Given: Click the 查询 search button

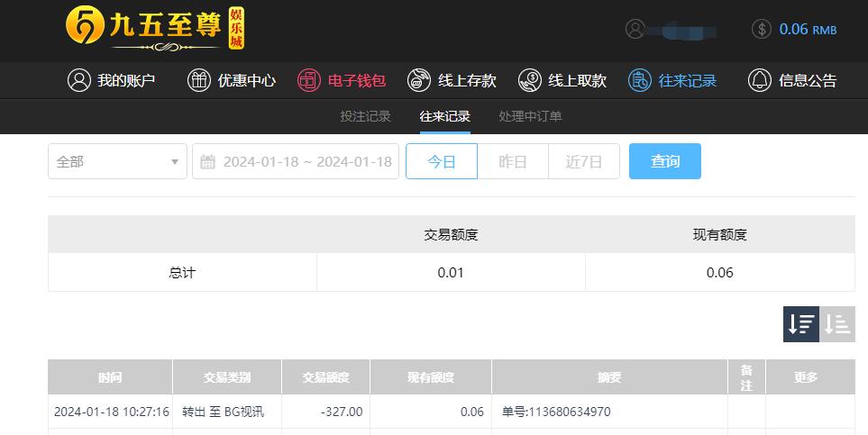Looking at the screenshot, I should [665, 161].
